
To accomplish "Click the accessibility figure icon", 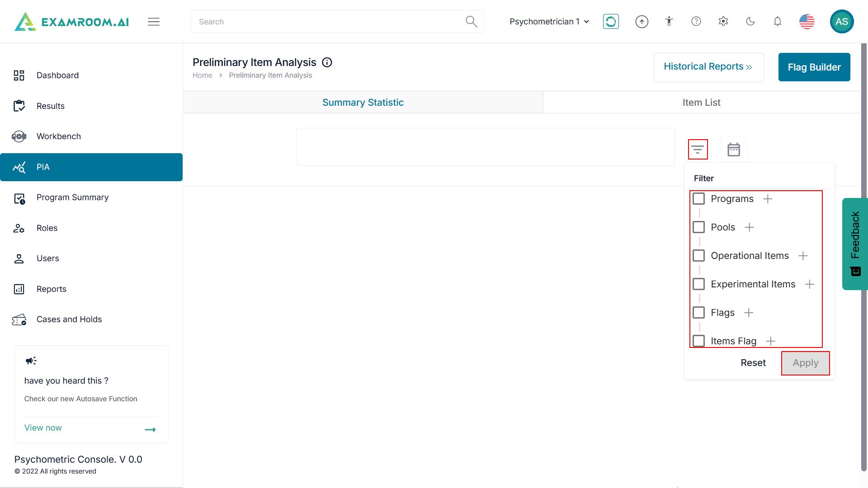I will click(669, 21).
